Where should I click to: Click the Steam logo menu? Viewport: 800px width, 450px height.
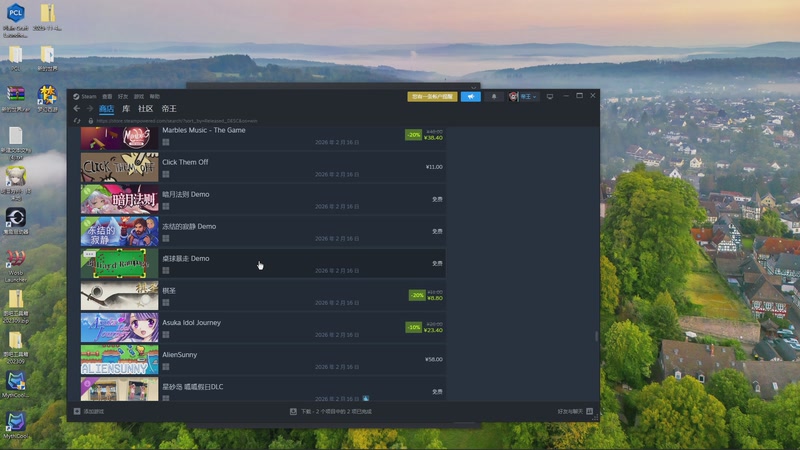pos(85,96)
